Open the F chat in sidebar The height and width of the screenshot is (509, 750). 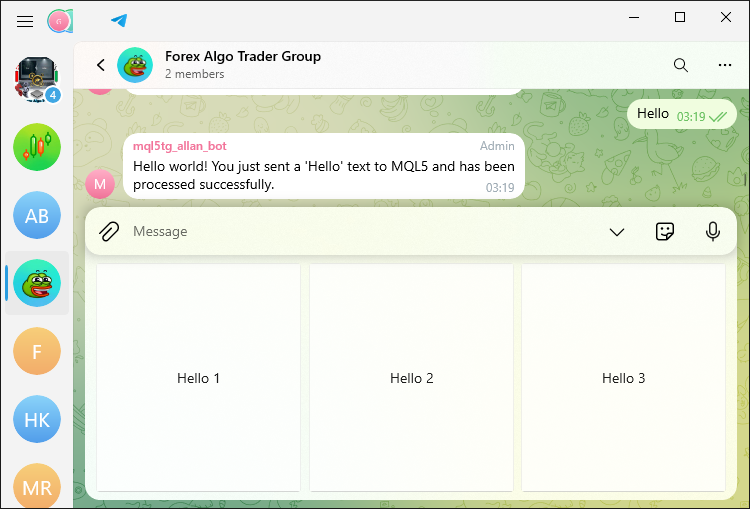pos(37,351)
